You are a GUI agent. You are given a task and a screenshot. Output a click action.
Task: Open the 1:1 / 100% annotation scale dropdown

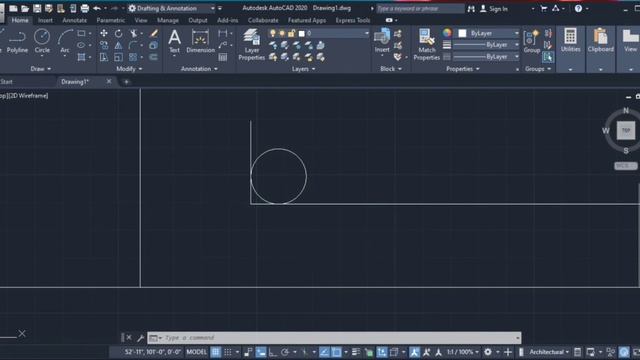462,352
